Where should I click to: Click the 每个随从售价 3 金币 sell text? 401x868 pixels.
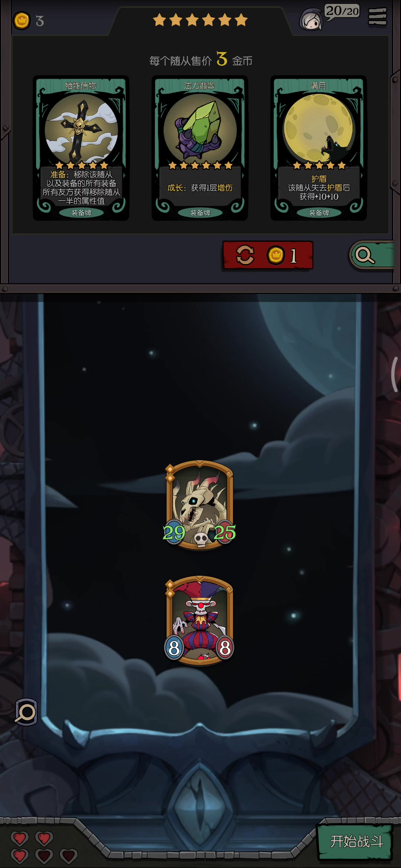pyautogui.click(x=200, y=60)
